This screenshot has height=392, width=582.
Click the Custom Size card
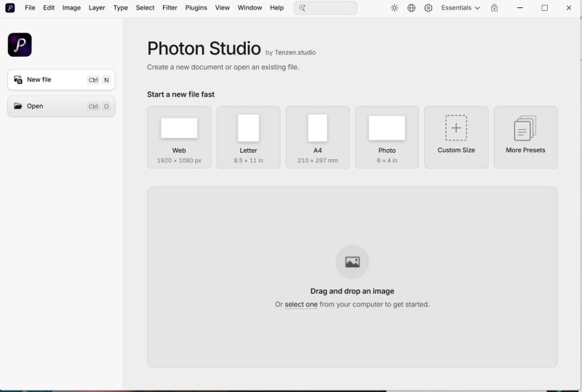click(456, 137)
